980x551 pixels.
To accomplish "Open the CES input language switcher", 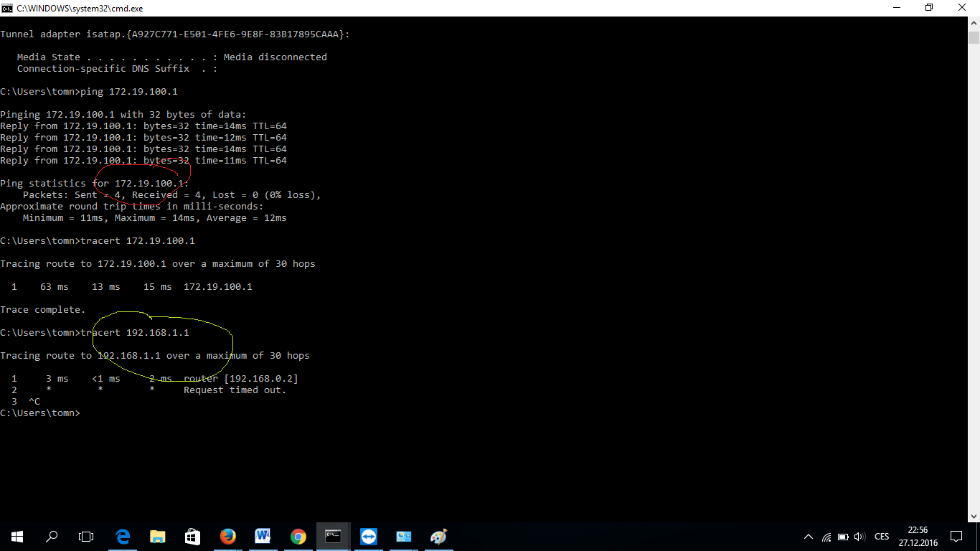I will pos(882,537).
